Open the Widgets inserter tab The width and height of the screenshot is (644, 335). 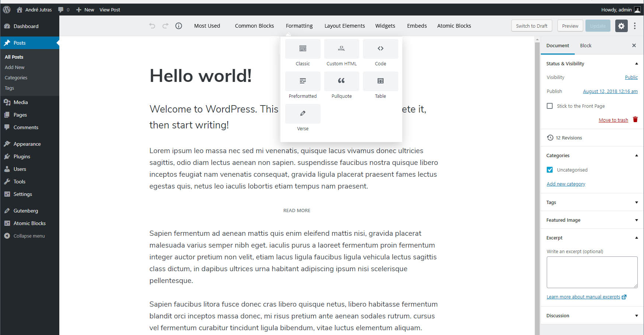pos(385,26)
